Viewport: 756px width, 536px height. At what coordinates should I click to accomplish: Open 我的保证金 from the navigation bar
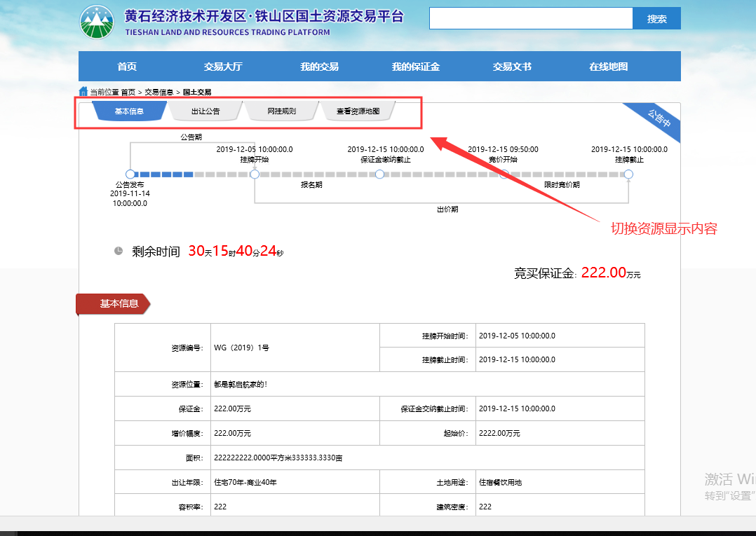pos(415,67)
